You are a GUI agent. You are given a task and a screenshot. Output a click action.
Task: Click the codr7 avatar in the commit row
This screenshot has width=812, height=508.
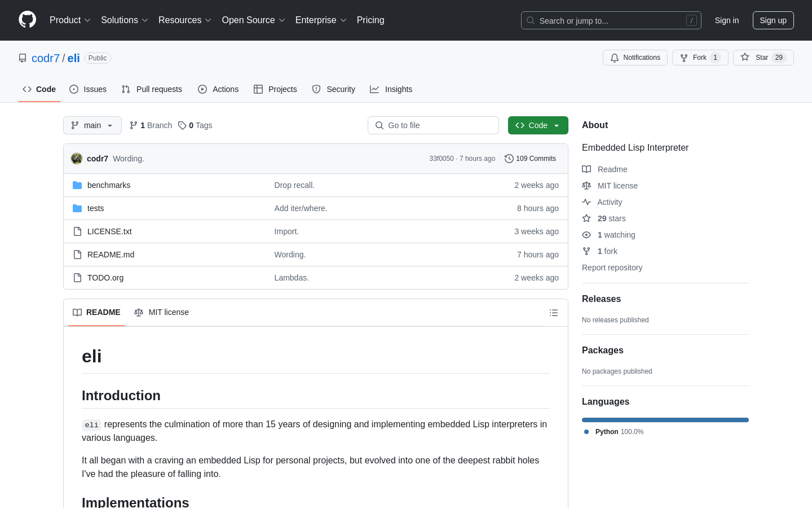point(77,159)
